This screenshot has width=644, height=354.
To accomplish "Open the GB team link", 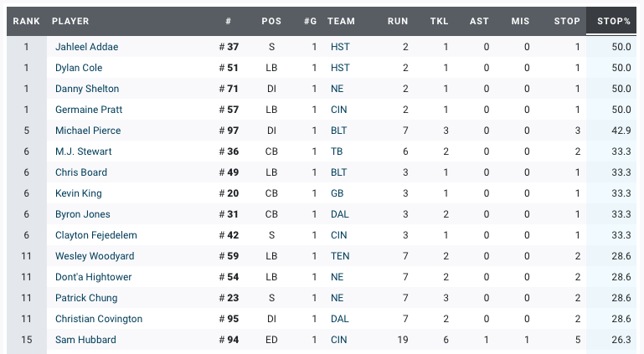I will [337, 193].
